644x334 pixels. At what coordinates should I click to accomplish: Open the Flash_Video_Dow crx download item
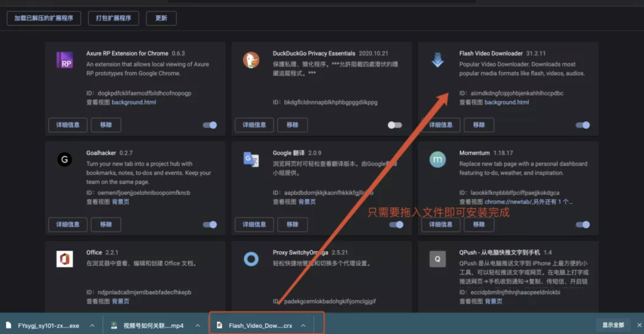(x=260, y=325)
